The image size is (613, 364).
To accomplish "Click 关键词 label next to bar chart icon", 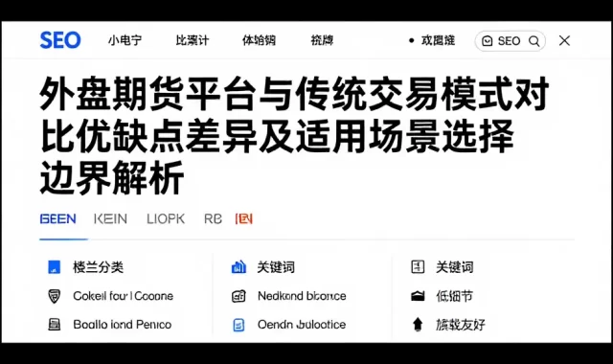I will (276, 267).
